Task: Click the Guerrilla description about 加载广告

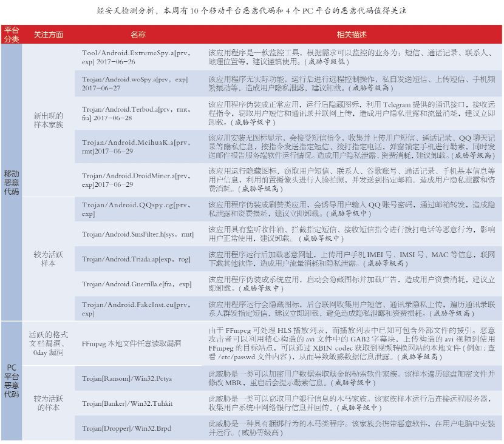Action: coord(352,284)
